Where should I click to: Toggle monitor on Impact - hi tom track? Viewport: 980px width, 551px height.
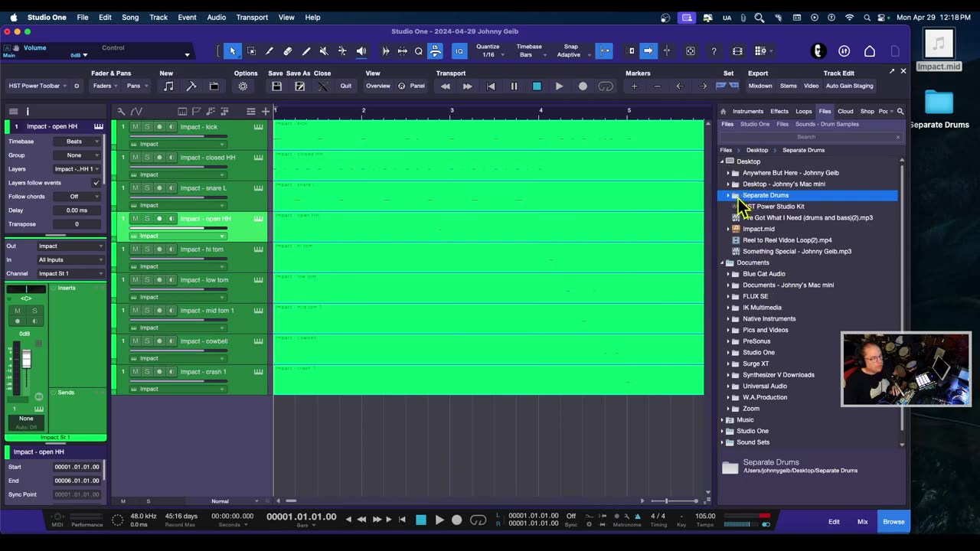click(x=171, y=249)
